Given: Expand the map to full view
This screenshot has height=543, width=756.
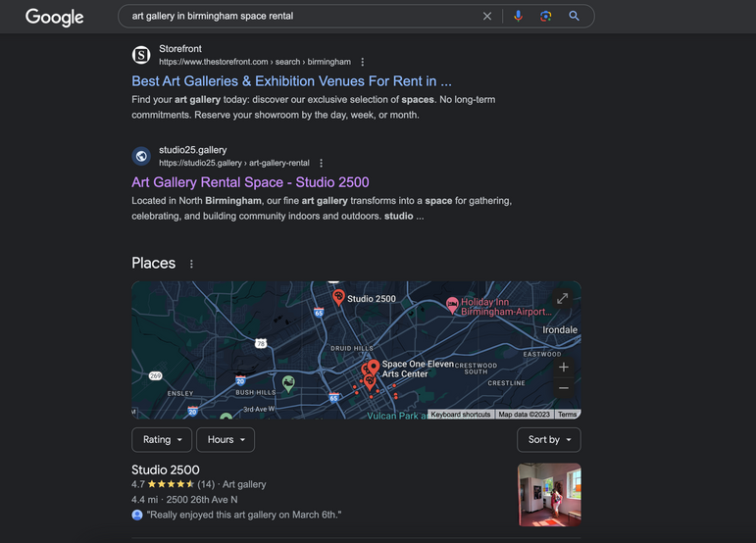Looking at the screenshot, I should (562, 298).
